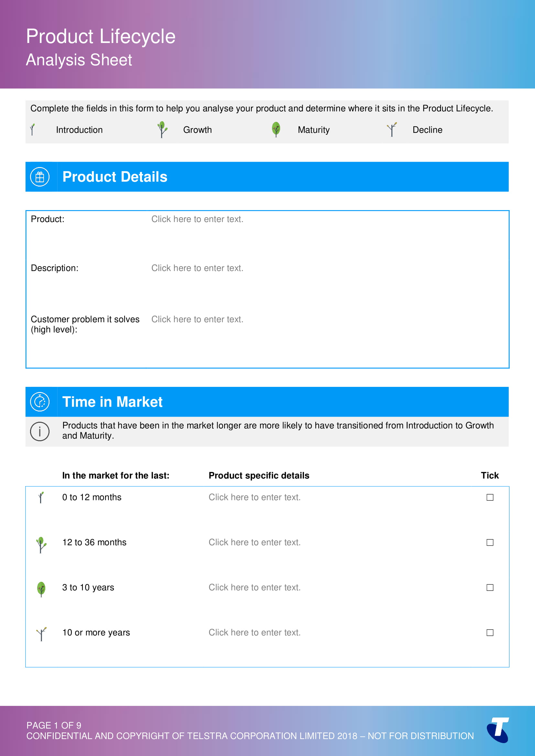Tick the 3 to 10 years checkbox
Viewport: 535px width, 756px height.
coord(490,588)
